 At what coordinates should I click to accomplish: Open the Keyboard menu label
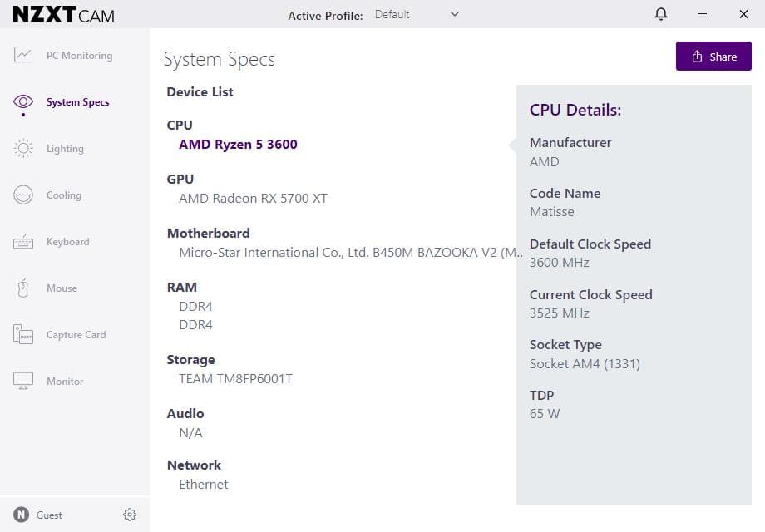(68, 242)
